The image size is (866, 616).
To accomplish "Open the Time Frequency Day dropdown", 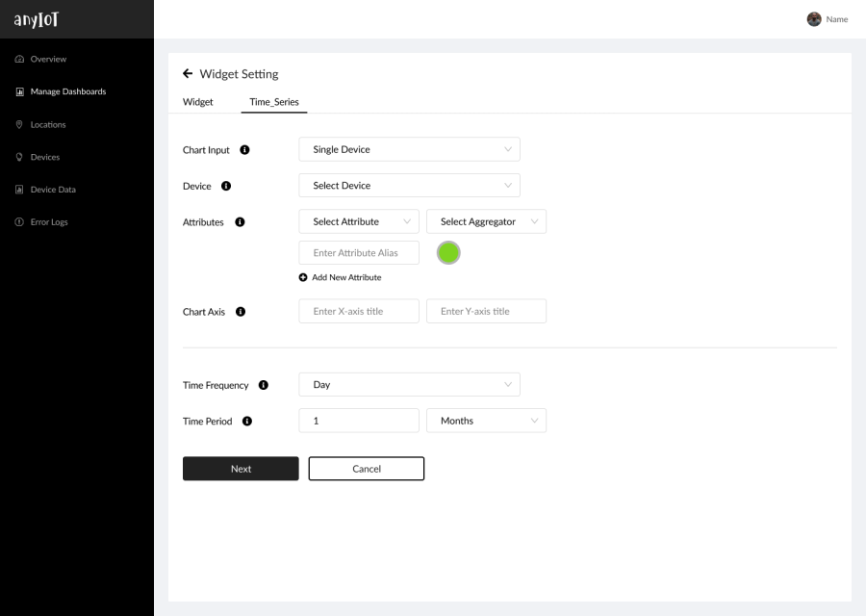I will 409,384.
